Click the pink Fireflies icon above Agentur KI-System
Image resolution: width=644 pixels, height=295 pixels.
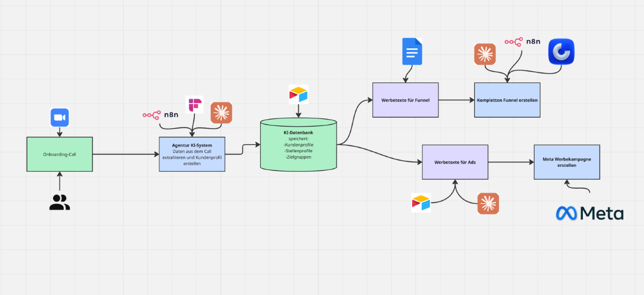coord(194,105)
